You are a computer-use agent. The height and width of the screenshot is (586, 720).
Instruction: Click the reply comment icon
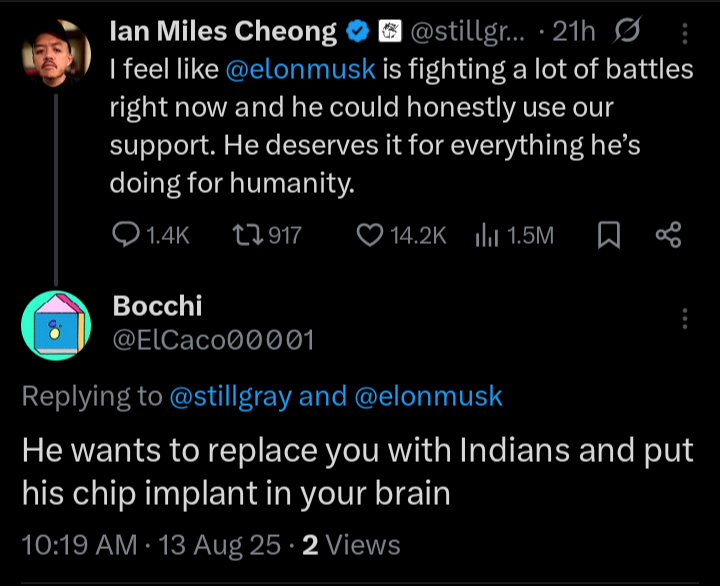tap(126, 235)
